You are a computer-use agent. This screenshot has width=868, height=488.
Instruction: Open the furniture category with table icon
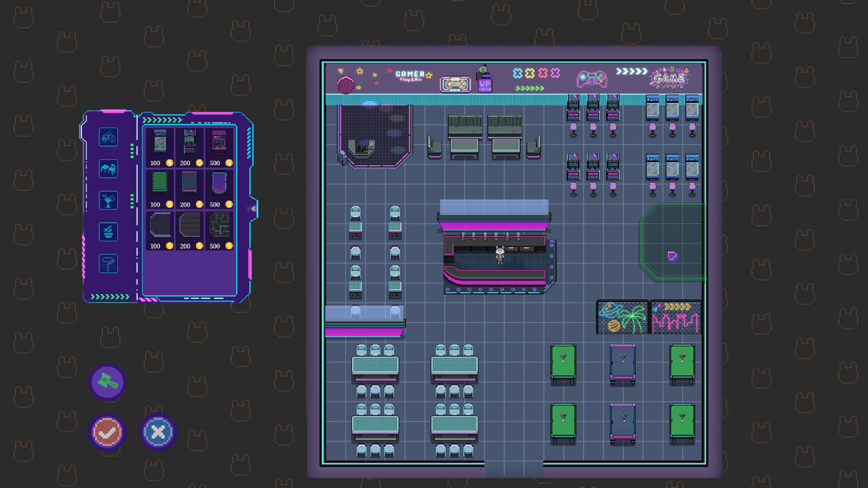[x=108, y=169]
